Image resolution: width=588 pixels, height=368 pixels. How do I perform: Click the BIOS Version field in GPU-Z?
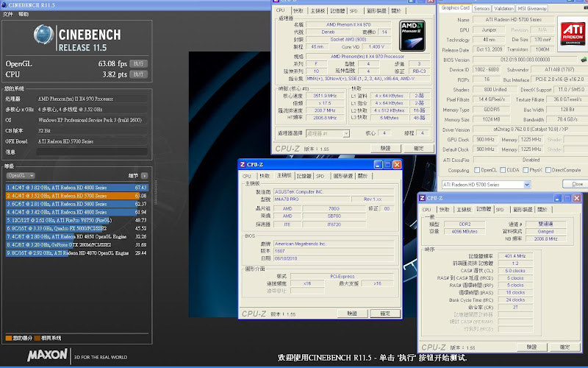tap(525, 60)
